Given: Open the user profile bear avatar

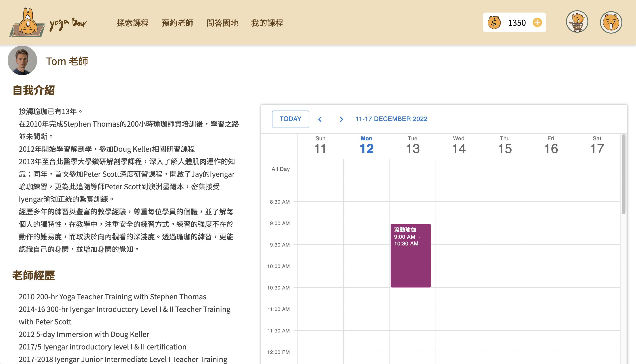Looking at the screenshot, I should point(611,22).
